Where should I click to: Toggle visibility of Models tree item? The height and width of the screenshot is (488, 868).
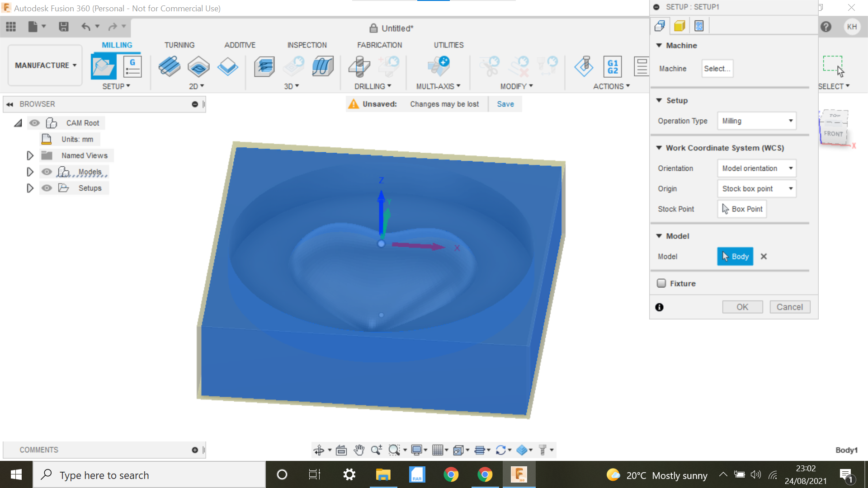coord(47,172)
